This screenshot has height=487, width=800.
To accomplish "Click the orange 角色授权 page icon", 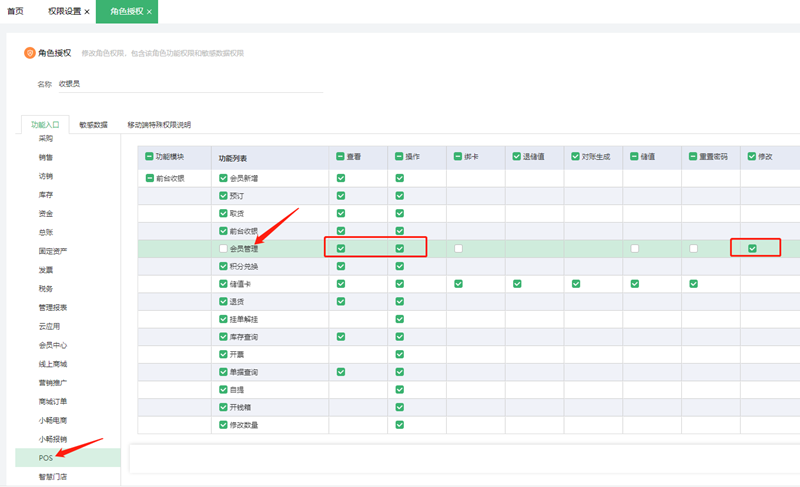I will [x=30, y=53].
